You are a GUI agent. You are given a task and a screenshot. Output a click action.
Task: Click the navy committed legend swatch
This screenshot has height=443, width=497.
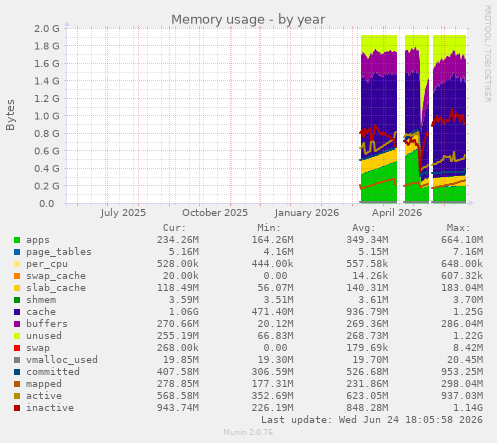pyautogui.click(x=17, y=372)
